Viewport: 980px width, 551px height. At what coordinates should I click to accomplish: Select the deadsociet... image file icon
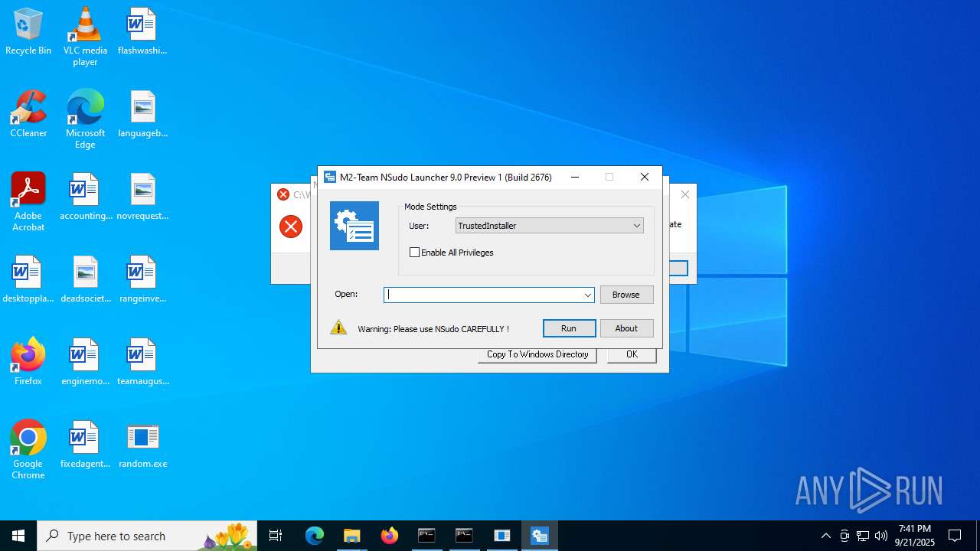click(x=86, y=280)
